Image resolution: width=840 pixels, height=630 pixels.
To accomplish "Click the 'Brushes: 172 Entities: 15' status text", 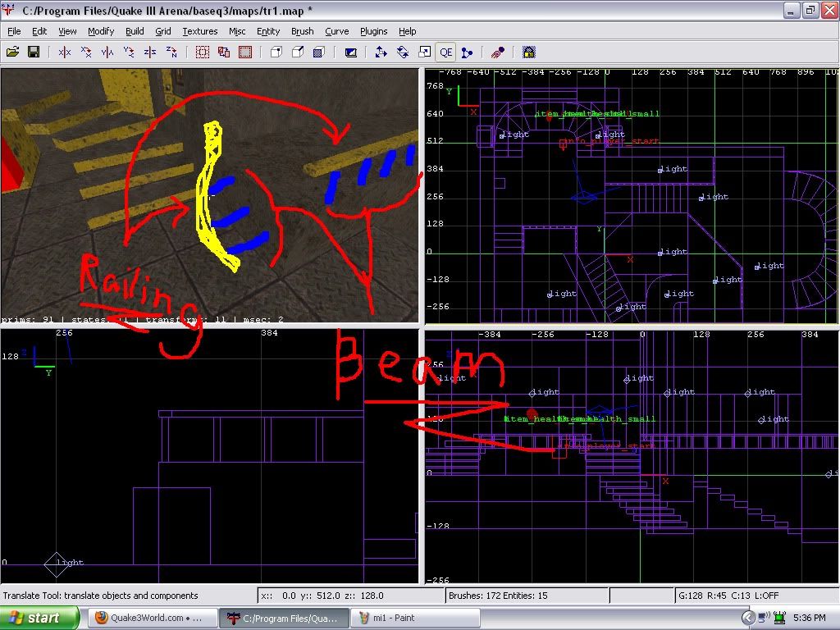I will click(x=498, y=596).
